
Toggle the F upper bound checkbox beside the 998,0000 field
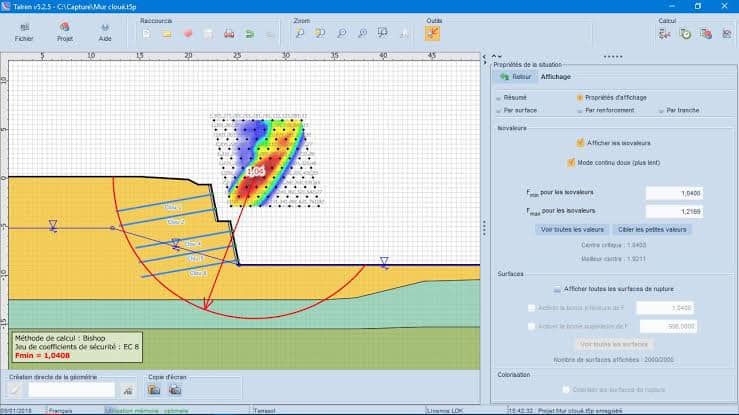click(531, 326)
